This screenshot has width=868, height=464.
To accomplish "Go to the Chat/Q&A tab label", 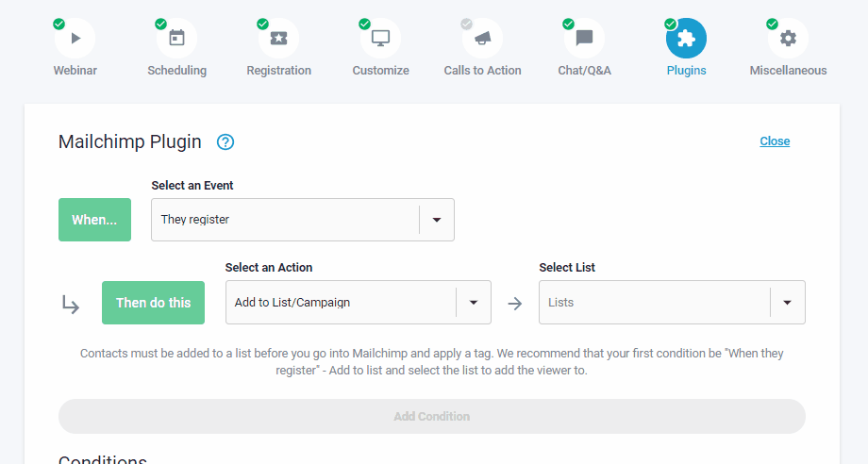I will (584, 70).
